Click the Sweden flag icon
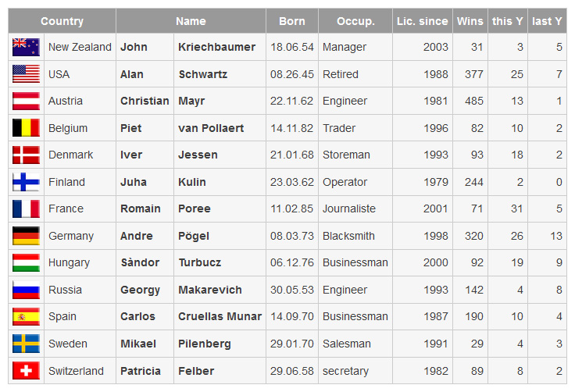575x392 pixels. (26, 344)
